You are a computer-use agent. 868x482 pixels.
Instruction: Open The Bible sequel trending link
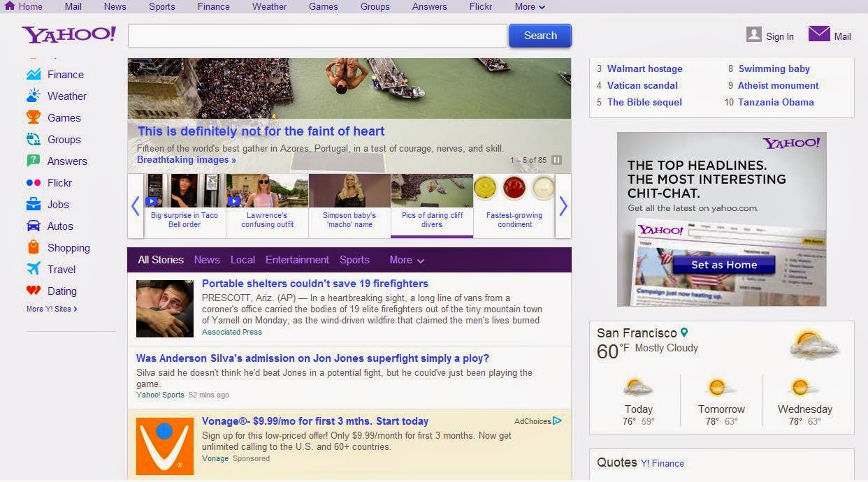click(644, 102)
